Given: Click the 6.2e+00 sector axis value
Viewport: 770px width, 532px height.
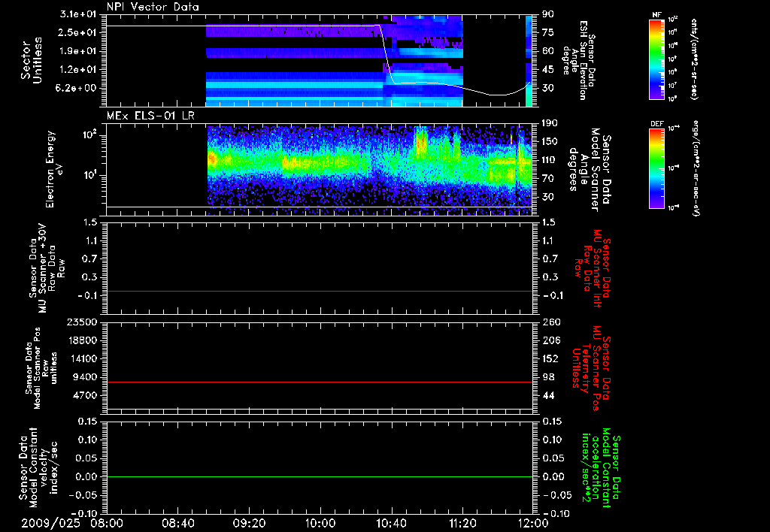Looking at the screenshot, I should tap(77, 89).
